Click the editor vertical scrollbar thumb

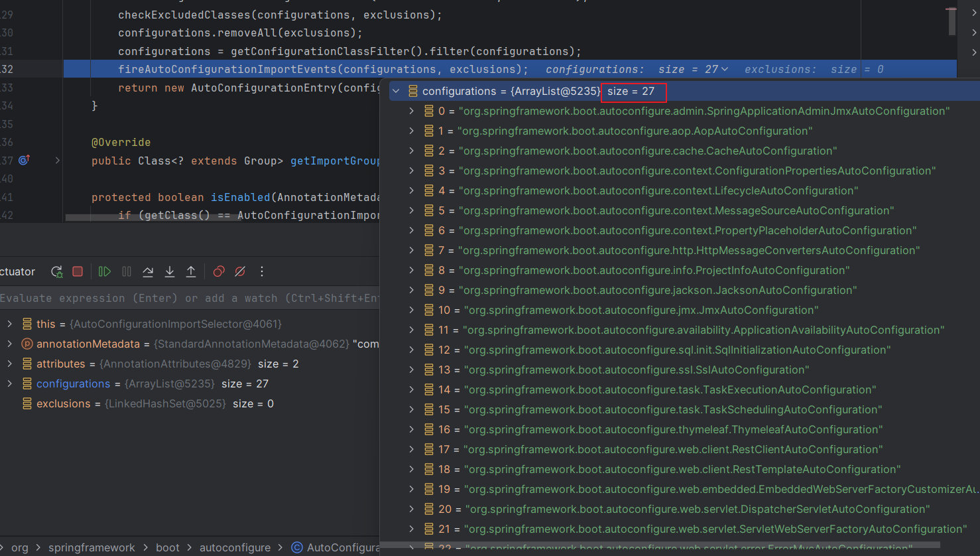click(x=951, y=21)
